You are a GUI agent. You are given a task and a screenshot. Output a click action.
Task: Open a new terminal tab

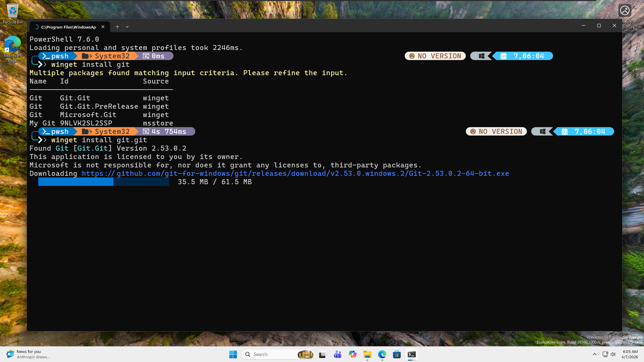coord(117,27)
